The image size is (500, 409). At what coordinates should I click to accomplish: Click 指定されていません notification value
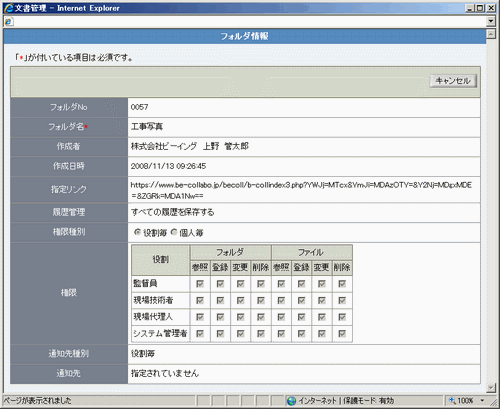(165, 373)
